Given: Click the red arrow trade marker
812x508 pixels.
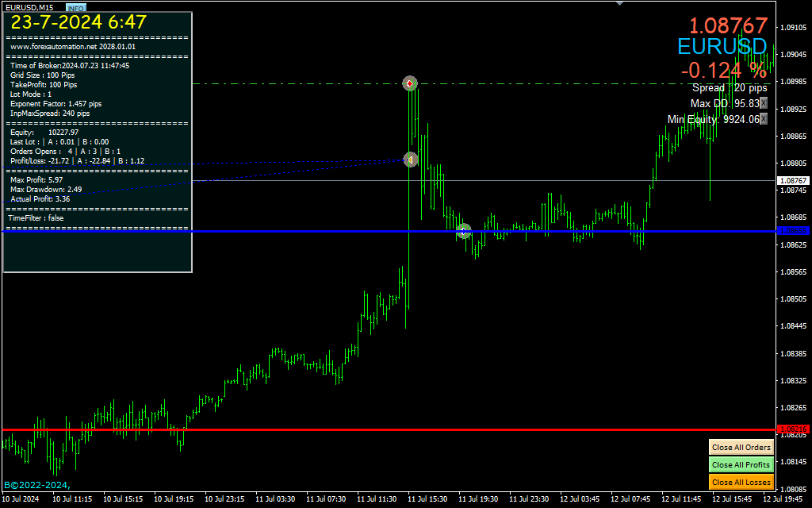Looking at the screenshot, I should (x=410, y=83).
